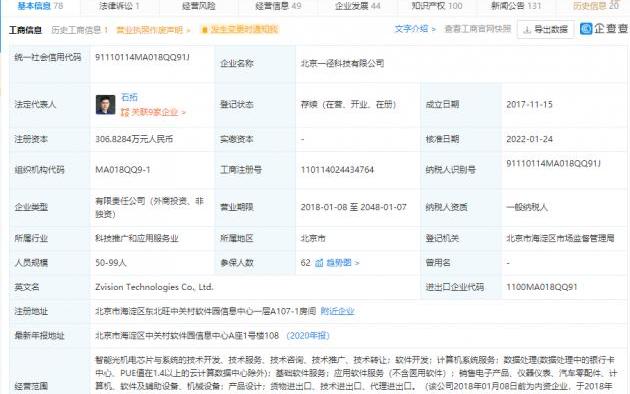Click 查看工商官网快照
The width and height of the screenshot is (630, 394).
pyautogui.click(x=477, y=29)
